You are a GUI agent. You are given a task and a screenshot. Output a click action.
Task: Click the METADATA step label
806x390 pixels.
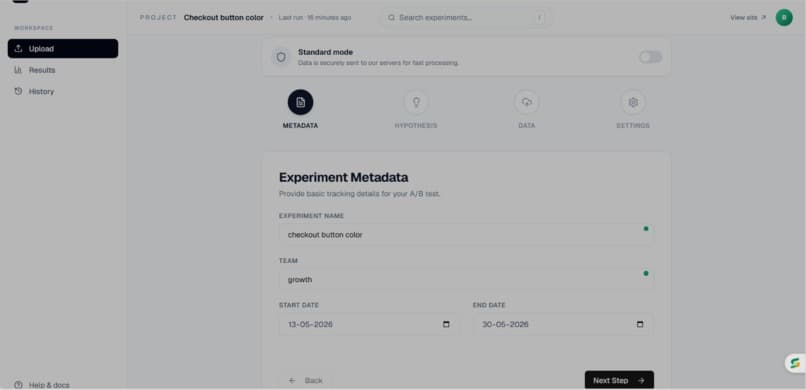click(x=300, y=125)
